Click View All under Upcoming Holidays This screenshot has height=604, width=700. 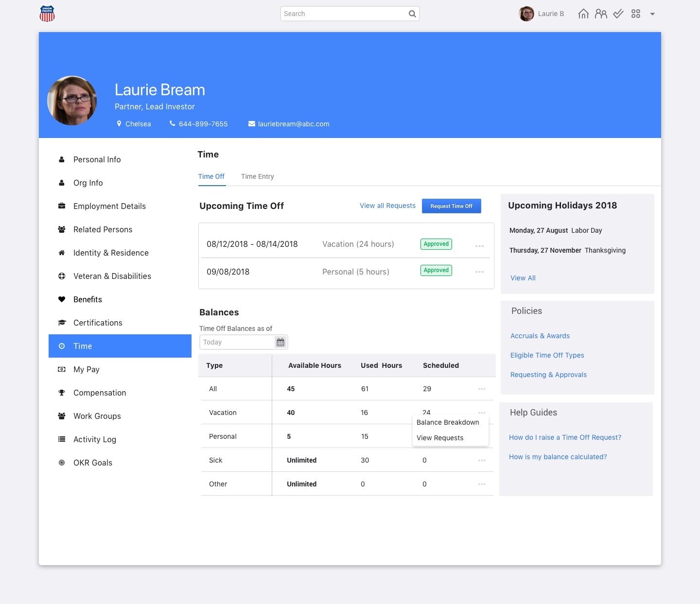[x=523, y=278]
